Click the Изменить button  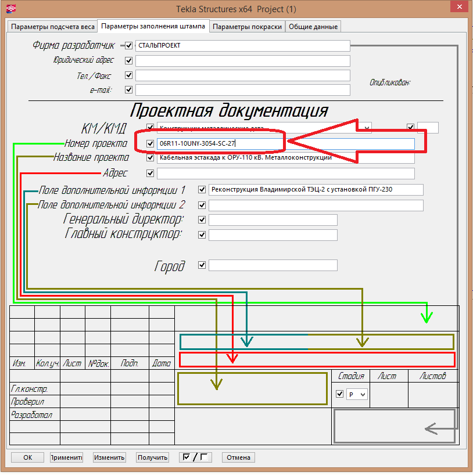coord(109,457)
